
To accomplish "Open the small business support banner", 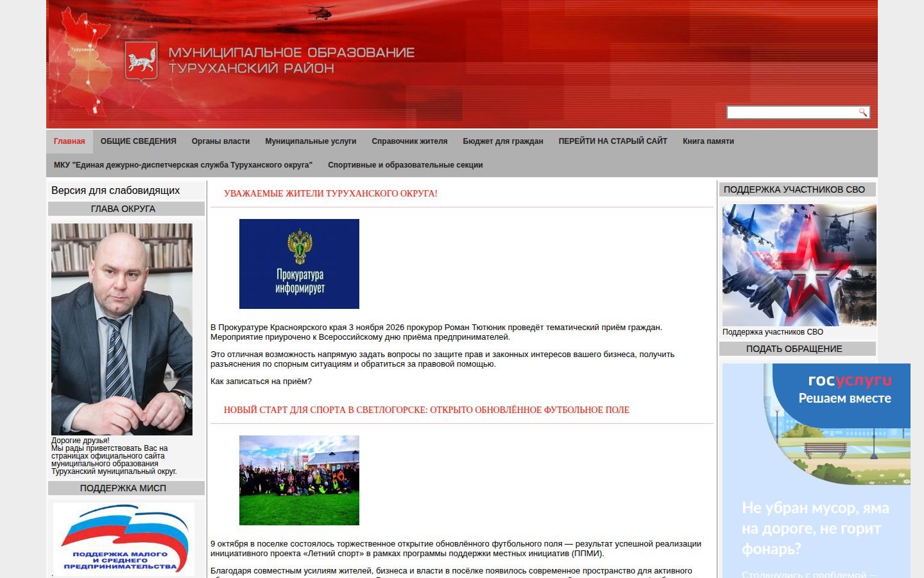I will coord(124,539).
